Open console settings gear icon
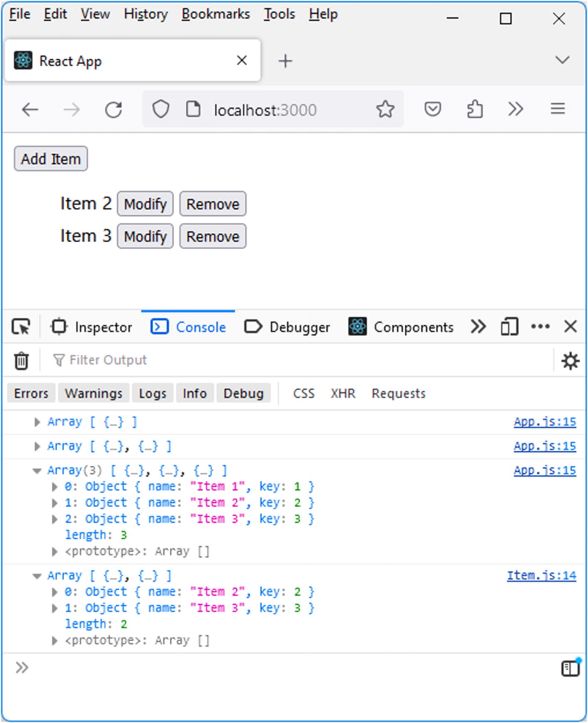 (570, 360)
